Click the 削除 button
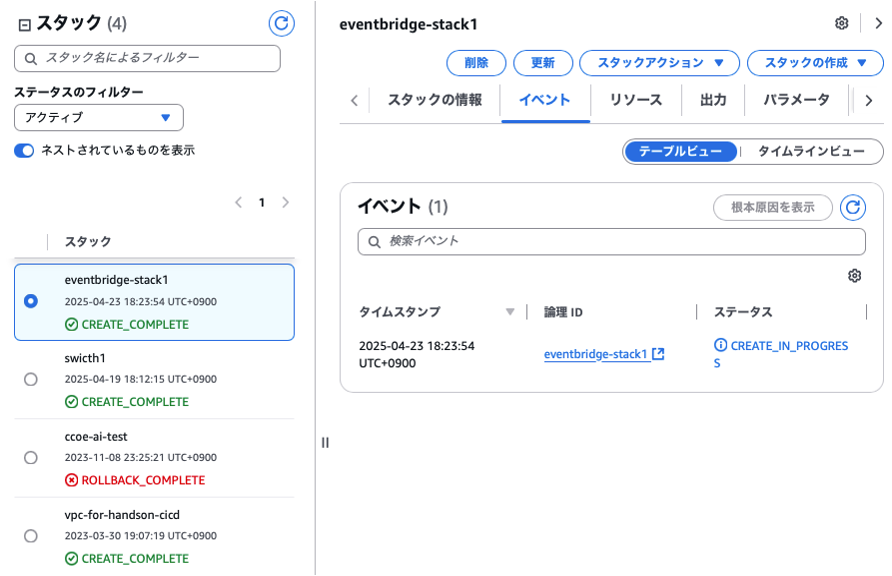Image resolution: width=892 pixels, height=576 pixels. [476, 63]
